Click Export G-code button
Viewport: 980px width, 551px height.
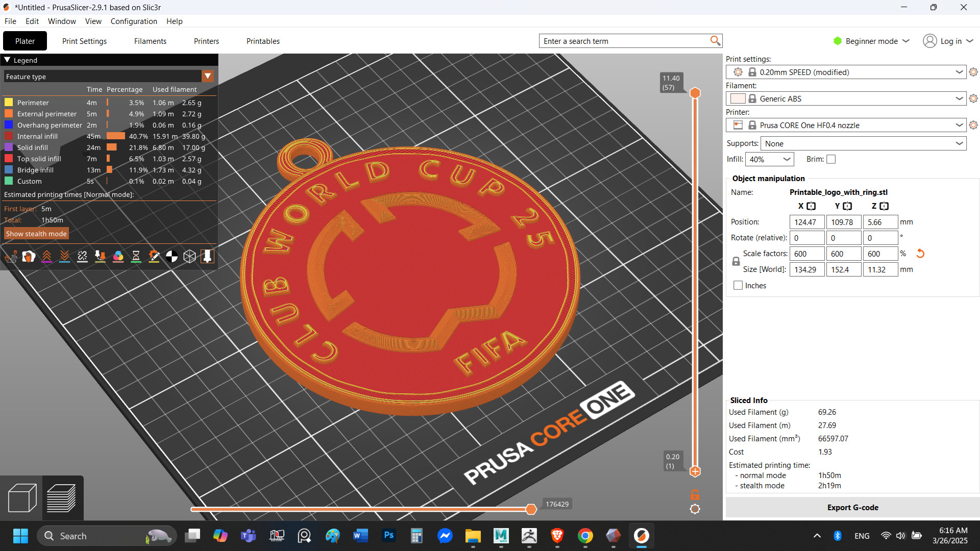[852, 507]
